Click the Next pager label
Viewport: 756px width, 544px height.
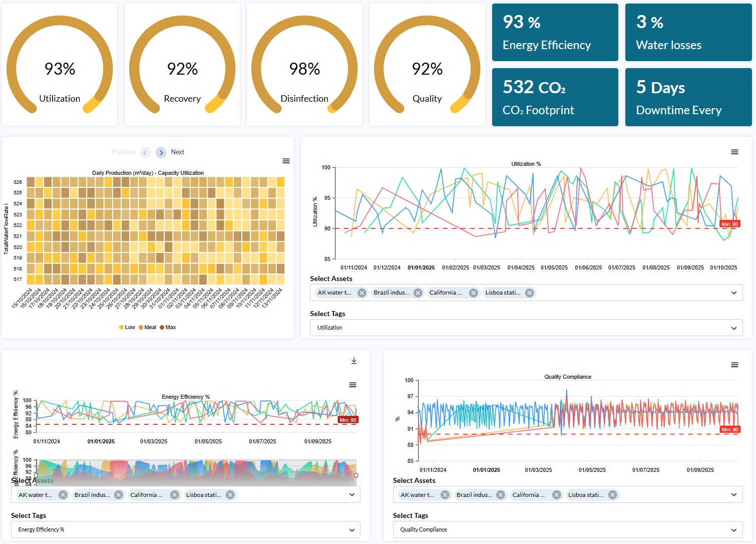[178, 152]
